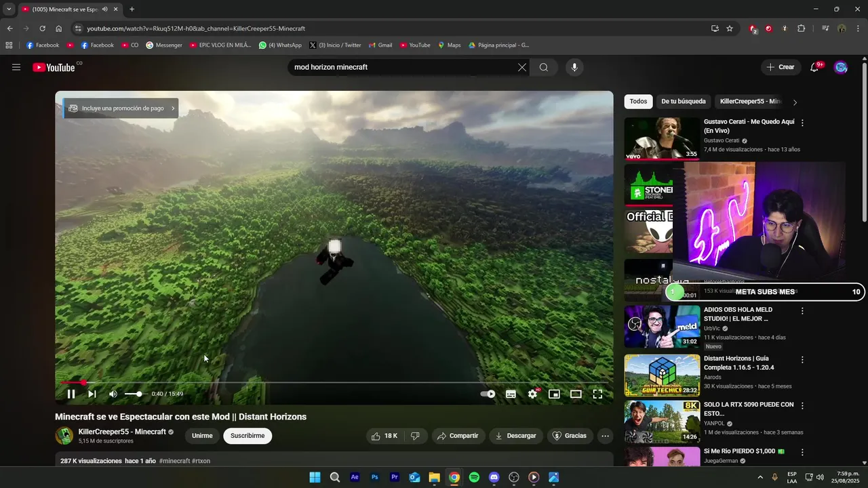
Task: Open the Chrome three-dot menu
Action: [x=858, y=28]
